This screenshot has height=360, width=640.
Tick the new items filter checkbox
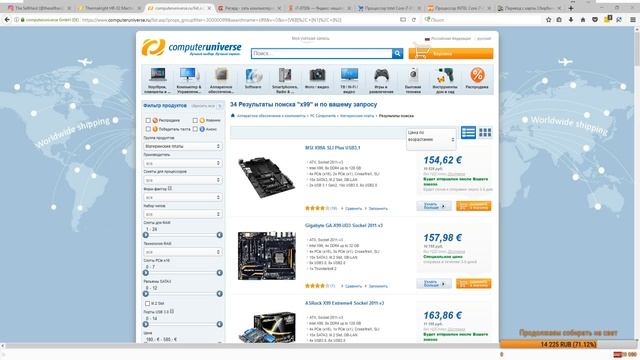[x=195, y=120]
